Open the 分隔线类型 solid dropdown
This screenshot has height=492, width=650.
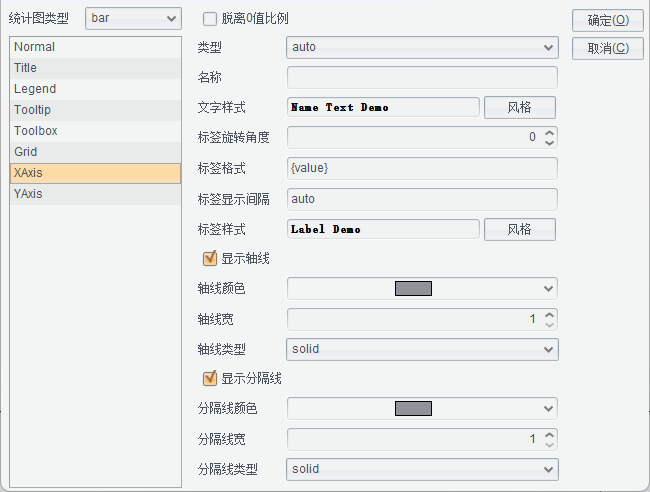[422, 469]
